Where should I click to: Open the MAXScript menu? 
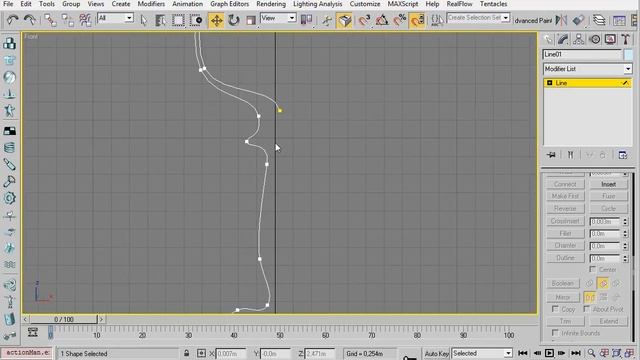point(403,4)
